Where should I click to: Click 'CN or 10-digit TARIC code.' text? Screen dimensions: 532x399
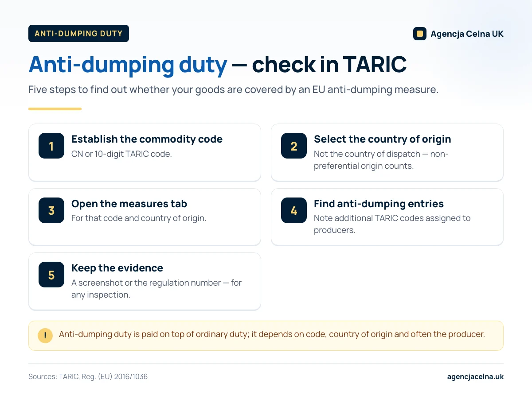click(x=121, y=154)
